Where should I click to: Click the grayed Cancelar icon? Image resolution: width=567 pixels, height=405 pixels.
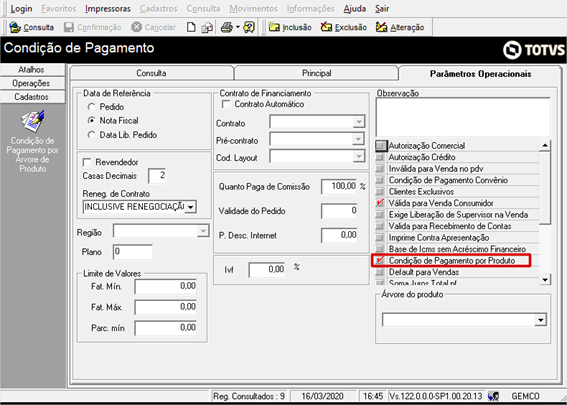point(136,27)
